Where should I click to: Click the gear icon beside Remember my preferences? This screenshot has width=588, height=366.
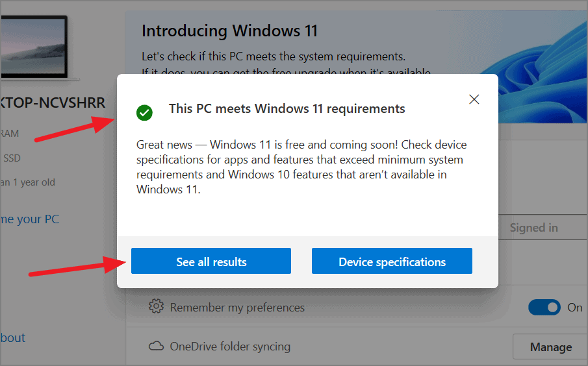[x=156, y=306]
